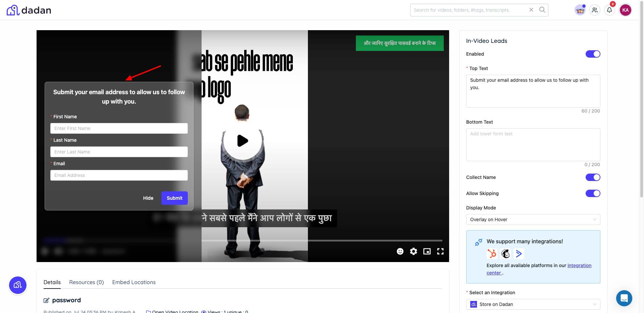Disable the In-Video Leads Enabled toggle
Screen dimensions: 644x313
pos(593,54)
